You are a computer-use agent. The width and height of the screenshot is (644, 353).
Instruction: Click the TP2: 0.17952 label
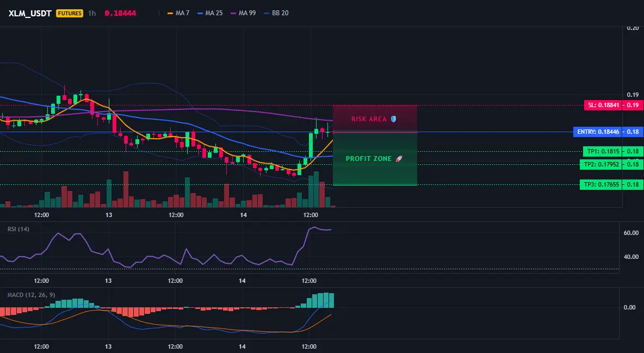coord(601,164)
